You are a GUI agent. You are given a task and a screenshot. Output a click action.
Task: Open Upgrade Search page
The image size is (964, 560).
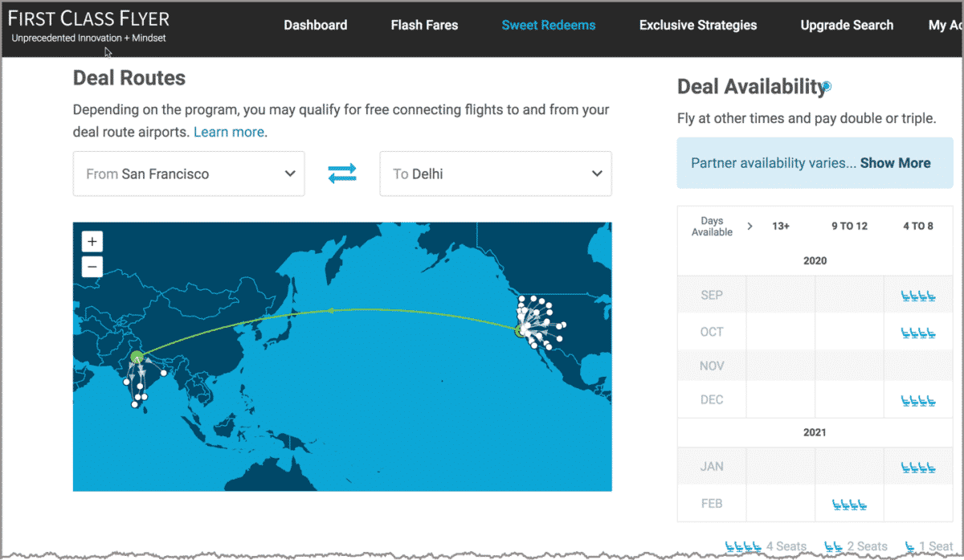(x=847, y=25)
